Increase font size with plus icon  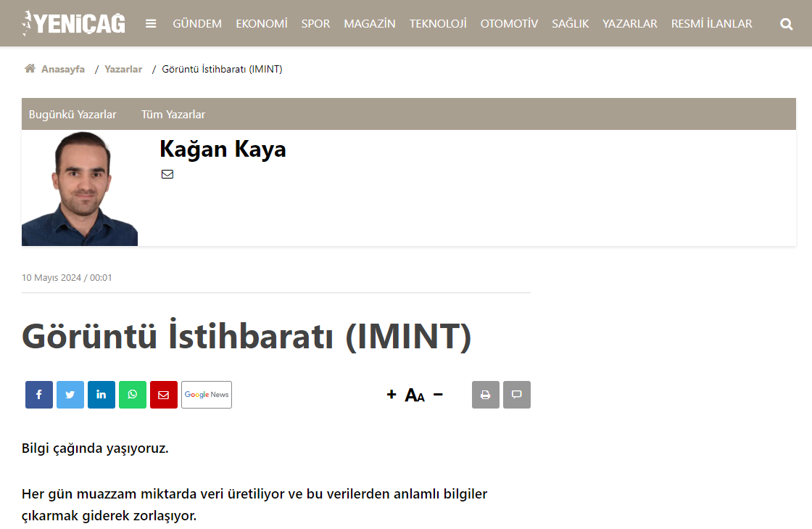pyautogui.click(x=391, y=395)
